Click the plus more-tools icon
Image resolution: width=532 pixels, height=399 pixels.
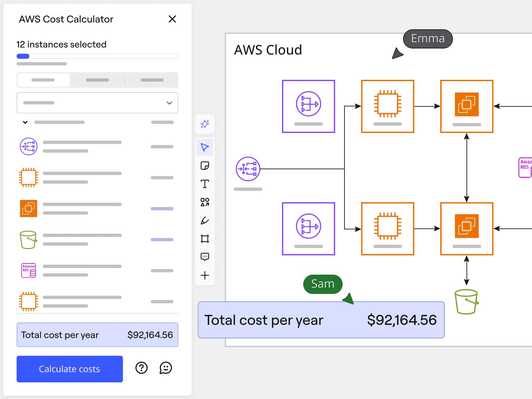(x=205, y=275)
